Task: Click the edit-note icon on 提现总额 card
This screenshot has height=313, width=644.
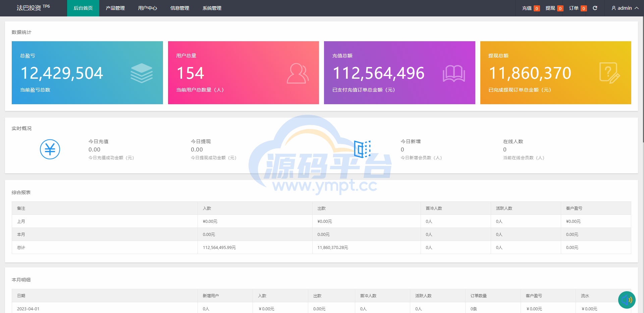Action: (x=609, y=73)
